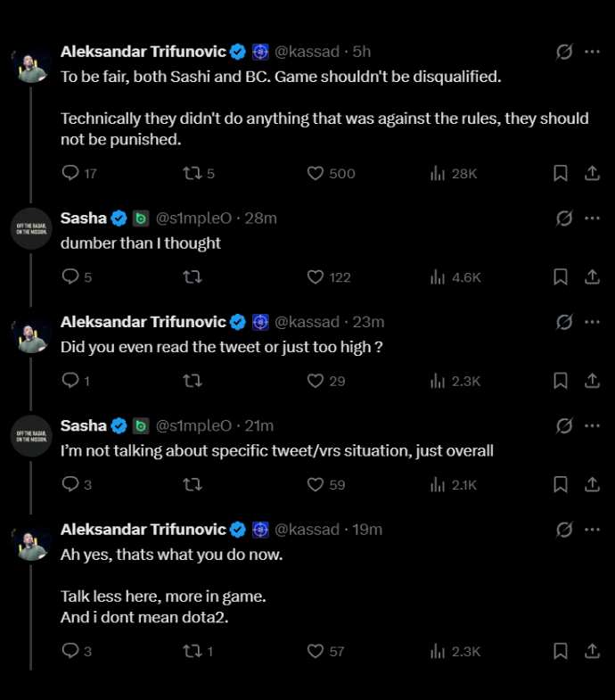Click Sasha's avatar on 28m tweet

(x=31, y=228)
